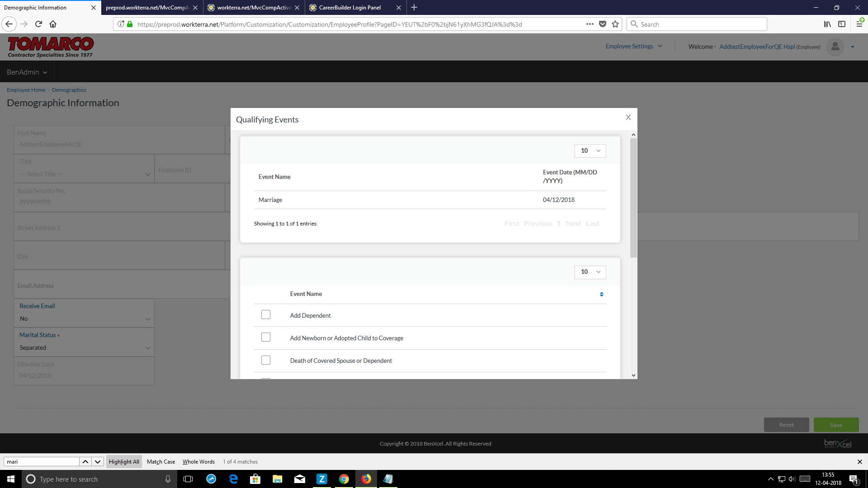
Task: Click the user avatar profile icon
Action: click(835, 47)
